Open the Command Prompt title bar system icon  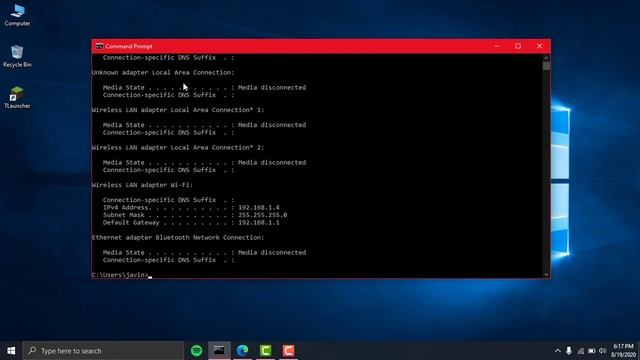[99, 46]
